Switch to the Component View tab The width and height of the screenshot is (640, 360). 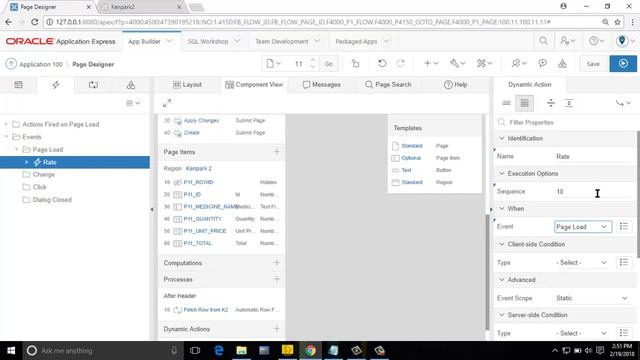[x=254, y=84]
